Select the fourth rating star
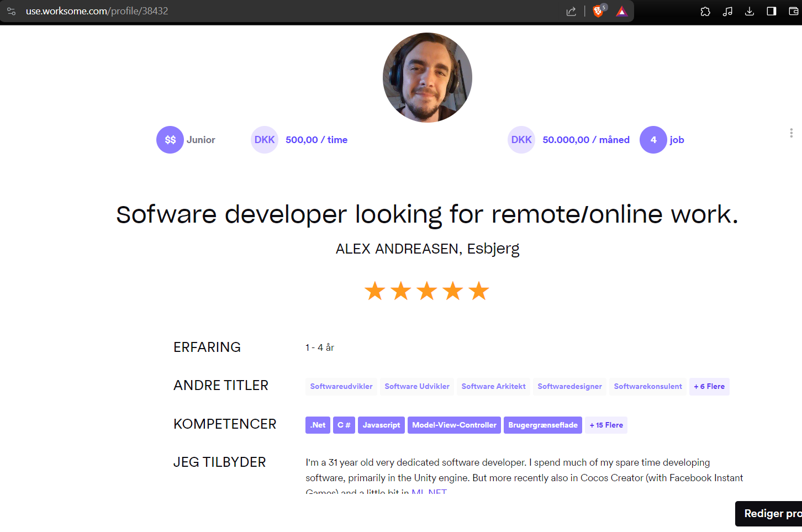 pyautogui.click(x=453, y=289)
